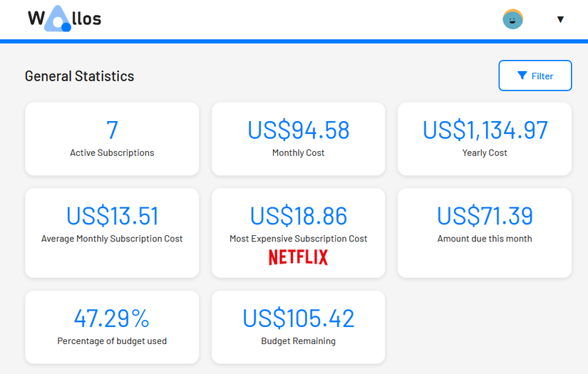Click the Yearly Cost value US$1,134.97
This screenshot has height=374, width=588.
pos(485,130)
